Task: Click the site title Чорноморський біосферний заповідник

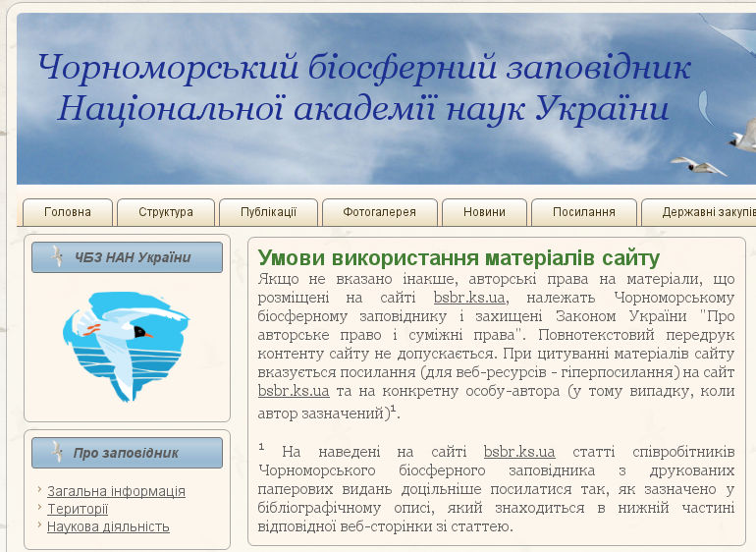Action: pos(364,67)
